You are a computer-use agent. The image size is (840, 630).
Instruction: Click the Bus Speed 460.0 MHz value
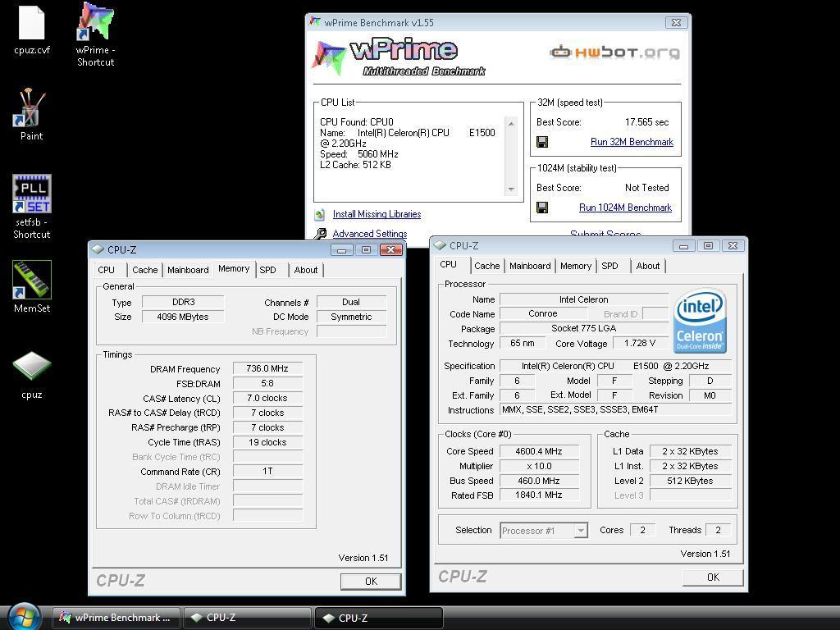coord(539,481)
